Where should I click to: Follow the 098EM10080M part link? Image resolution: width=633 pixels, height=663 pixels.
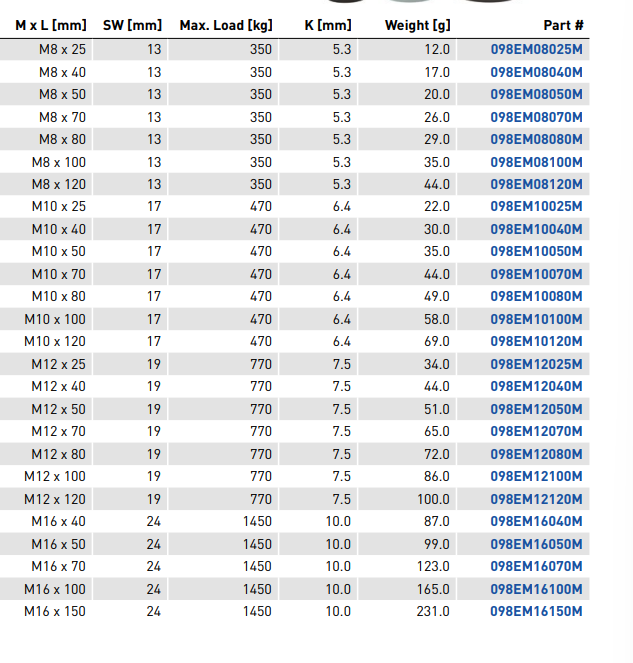(536, 296)
